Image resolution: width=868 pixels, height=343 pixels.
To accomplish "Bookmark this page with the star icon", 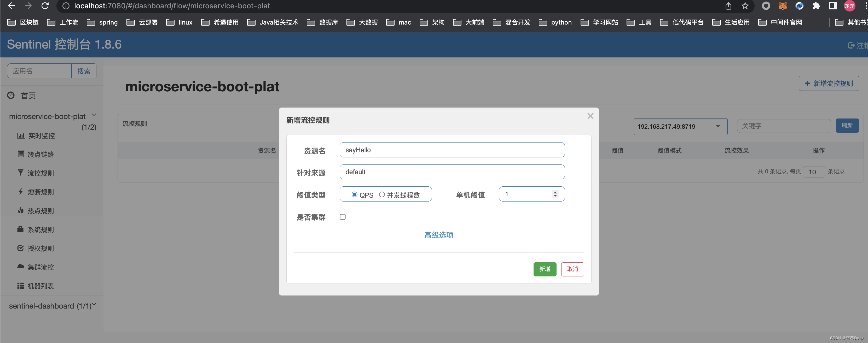I will 745,6.
